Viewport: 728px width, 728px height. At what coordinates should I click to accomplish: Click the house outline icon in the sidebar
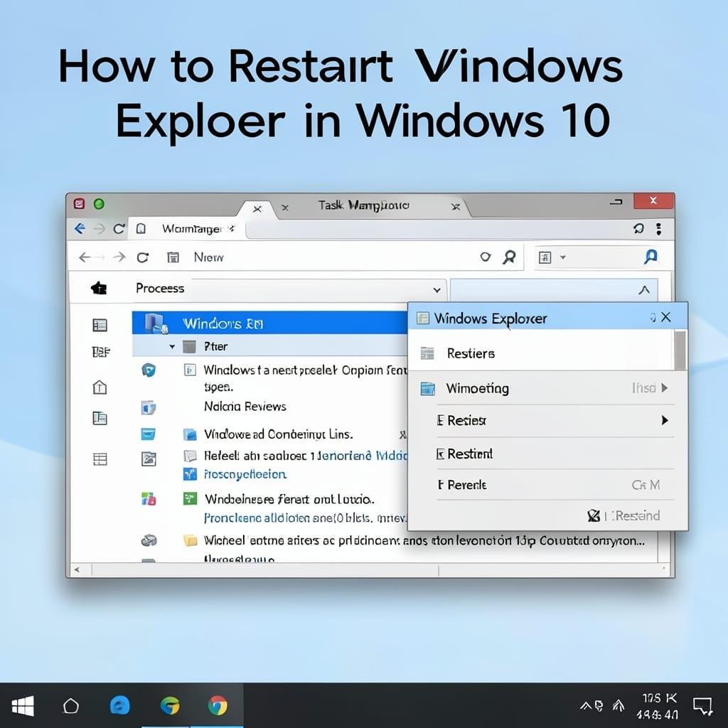pos(100,387)
